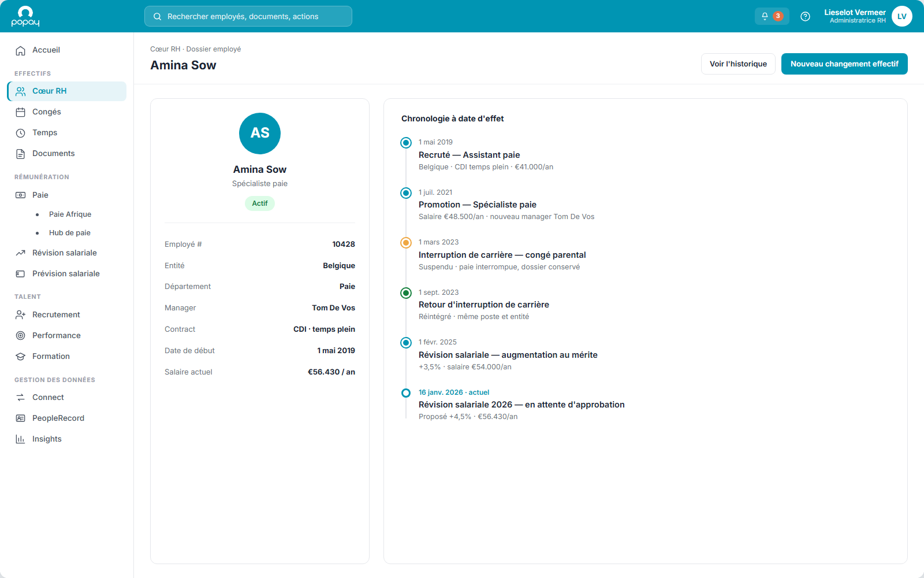Click the search employees input field
Viewport: 924px width, 578px height.
(x=248, y=16)
